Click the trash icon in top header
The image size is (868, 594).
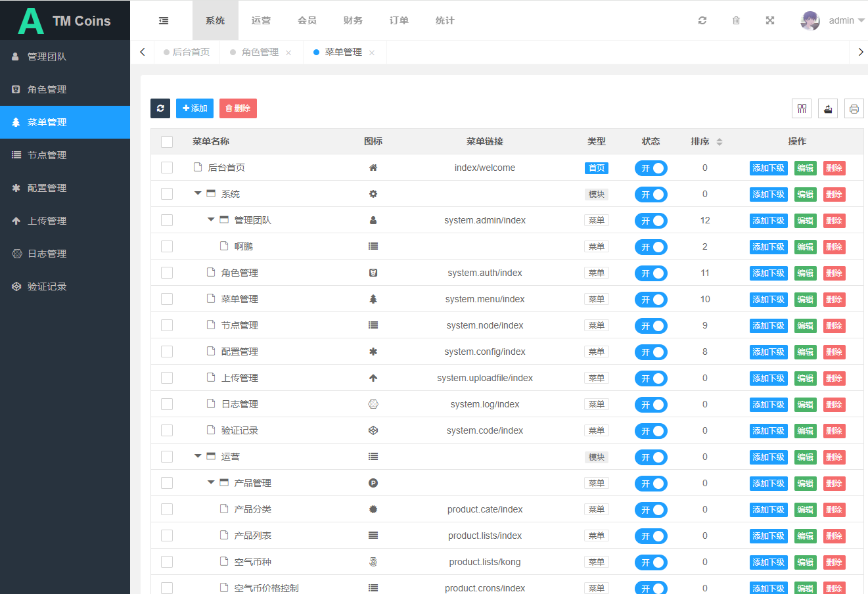pos(736,21)
